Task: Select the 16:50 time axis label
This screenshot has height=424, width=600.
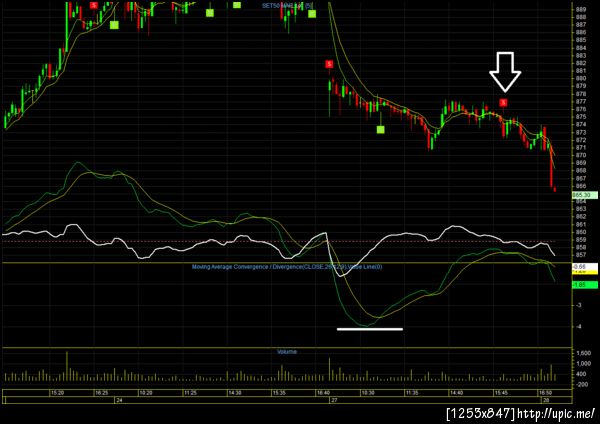Action: pos(545,393)
